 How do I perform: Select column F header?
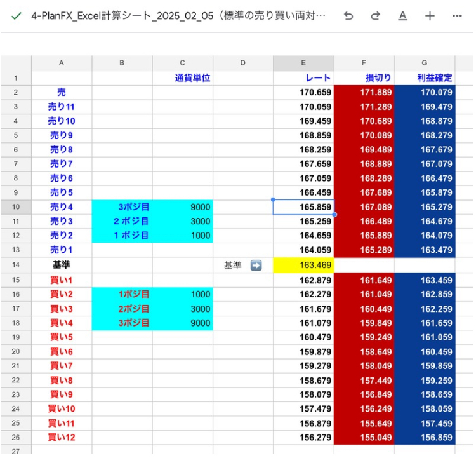pyautogui.click(x=364, y=63)
